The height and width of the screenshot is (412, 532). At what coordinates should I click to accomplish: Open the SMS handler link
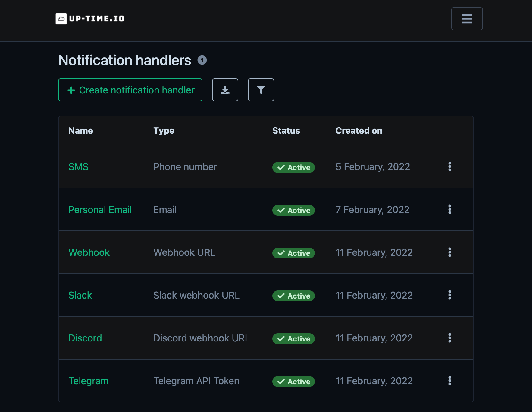(x=78, y=167)
